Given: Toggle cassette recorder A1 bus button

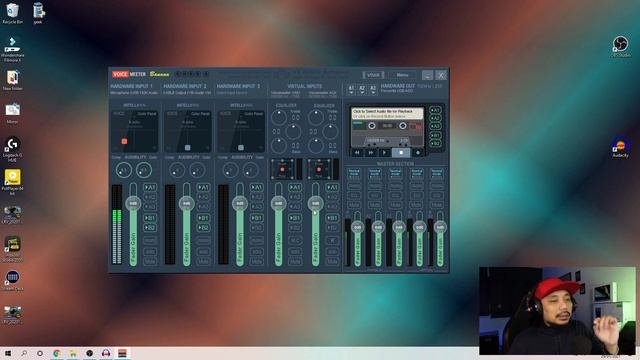Looking at the screenshot, I should coord(435,110).
